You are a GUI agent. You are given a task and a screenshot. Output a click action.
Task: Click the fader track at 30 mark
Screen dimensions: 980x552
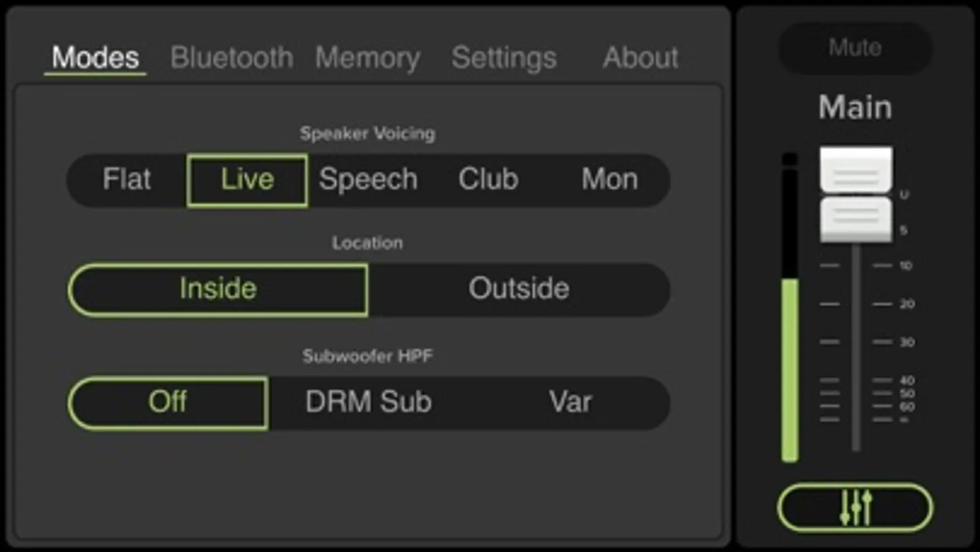[856, 342]
